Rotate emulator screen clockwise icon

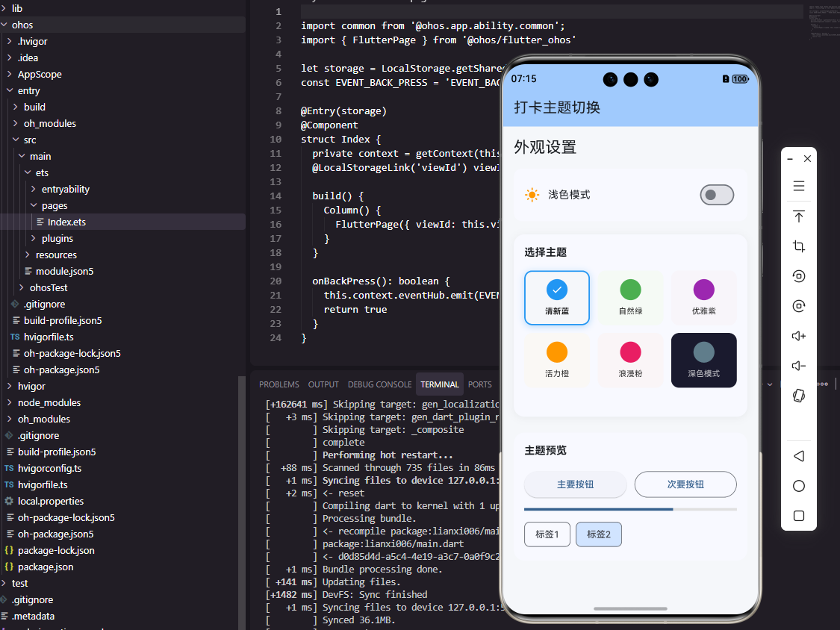(x=799, y=306)
